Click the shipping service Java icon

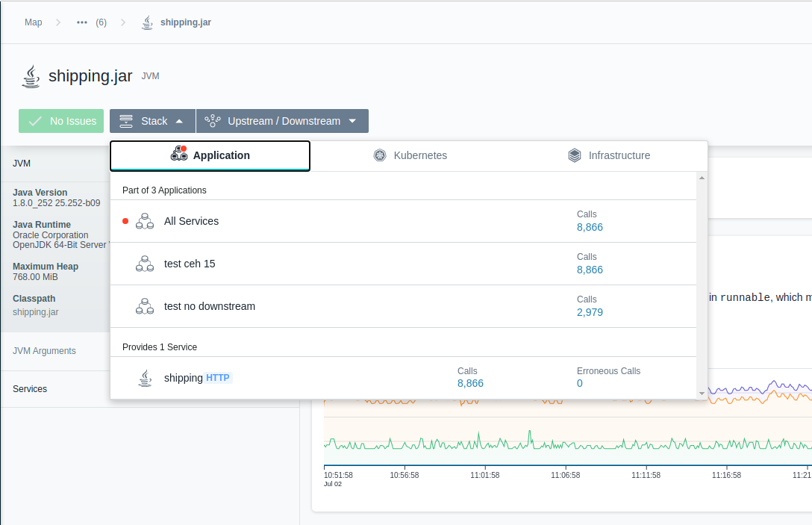pyautogui.click(x=146, y=379)
